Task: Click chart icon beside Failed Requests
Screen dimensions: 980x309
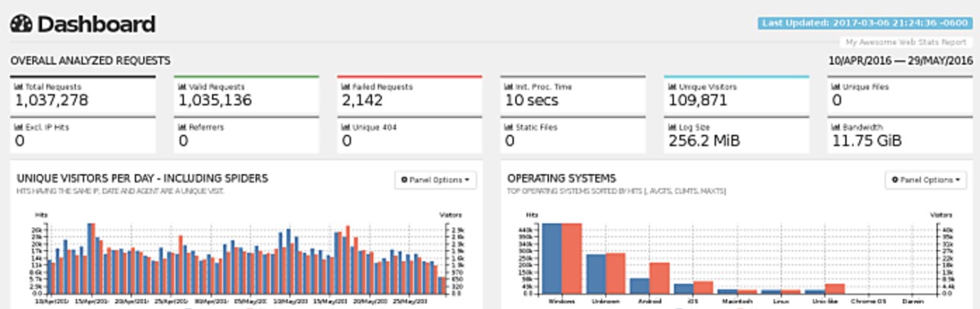Action: tap(345, 87)
